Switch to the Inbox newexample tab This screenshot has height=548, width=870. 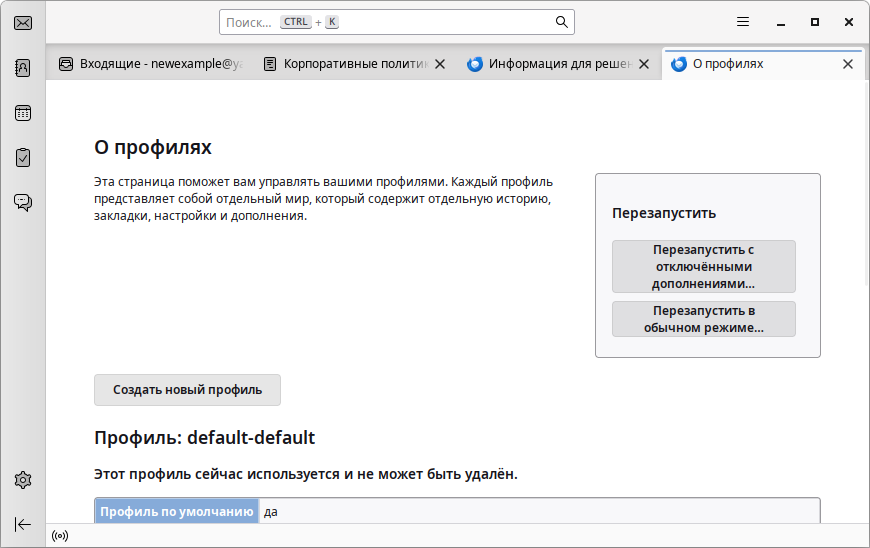tap(150, 64)
